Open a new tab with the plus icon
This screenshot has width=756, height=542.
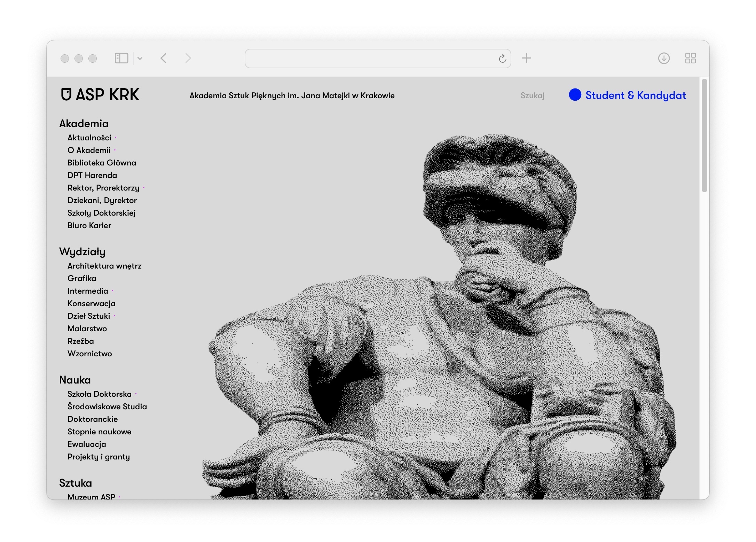tap(526, 58)
